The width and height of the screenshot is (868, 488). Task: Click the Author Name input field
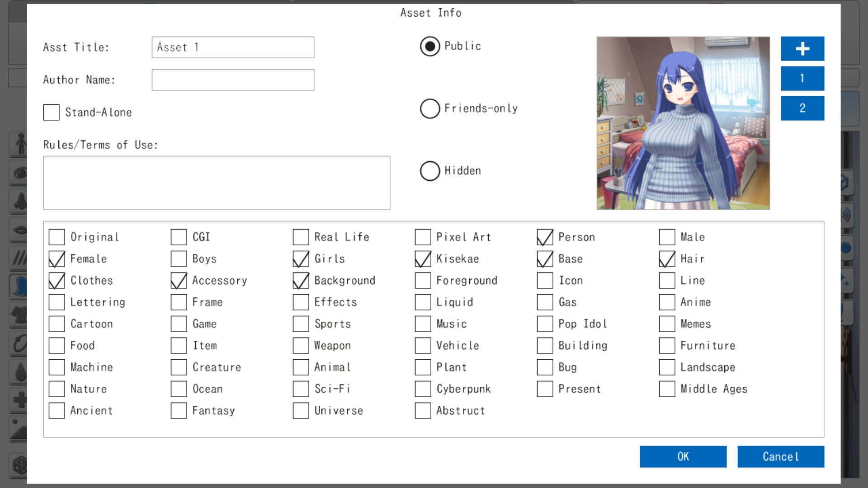(x=233, y=80)
